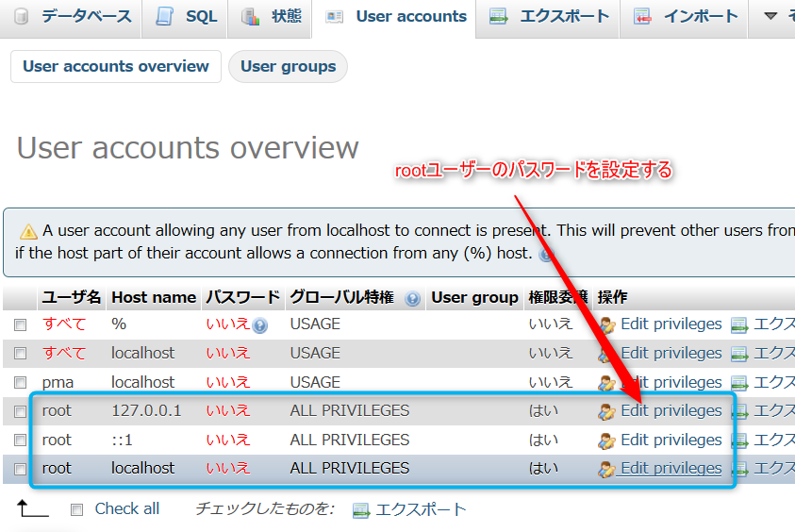
Task: Click export icon in root 127.0.0.1 row
Action: pyautogui.click(x=739, y=412)
